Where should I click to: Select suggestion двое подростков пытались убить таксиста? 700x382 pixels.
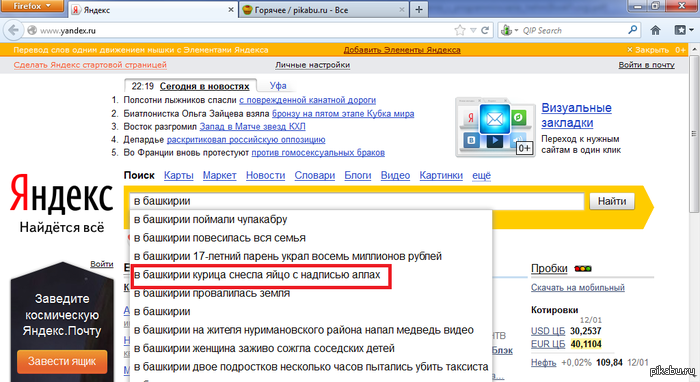point(311,367)
